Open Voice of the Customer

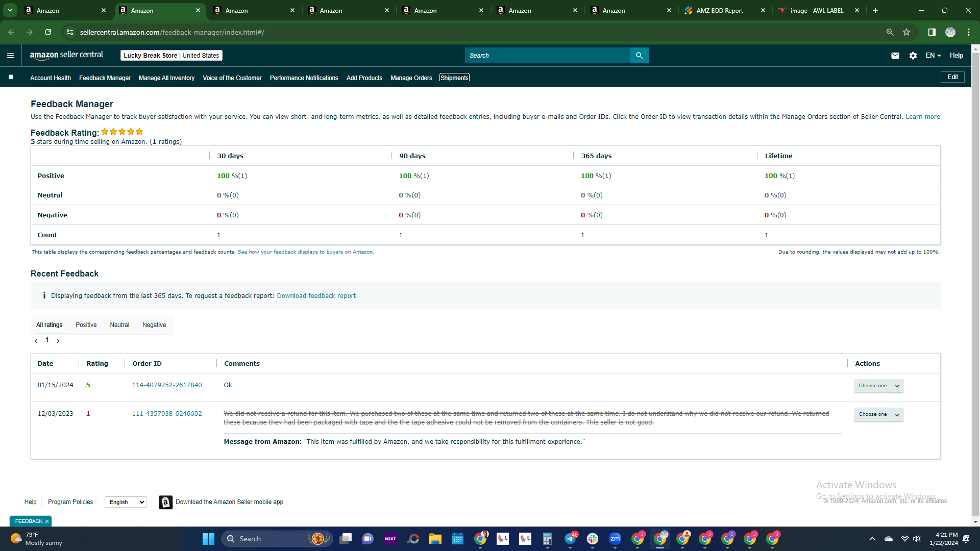(x=232, y=78)
